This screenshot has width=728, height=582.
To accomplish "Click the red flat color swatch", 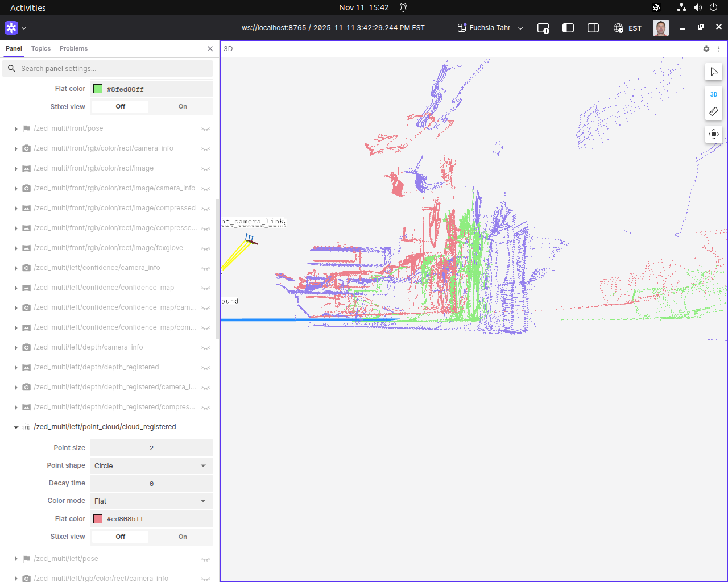I will tap(98, 519).
